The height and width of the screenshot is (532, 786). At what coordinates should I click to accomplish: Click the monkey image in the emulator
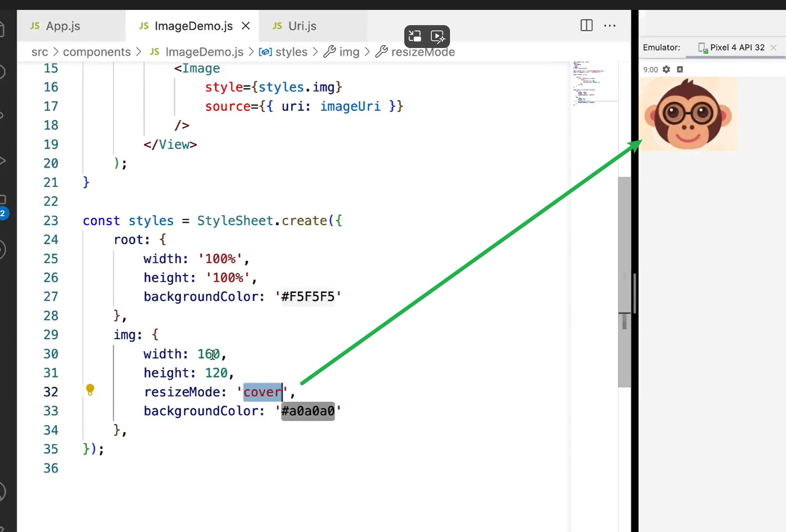(x=688, y=114)
